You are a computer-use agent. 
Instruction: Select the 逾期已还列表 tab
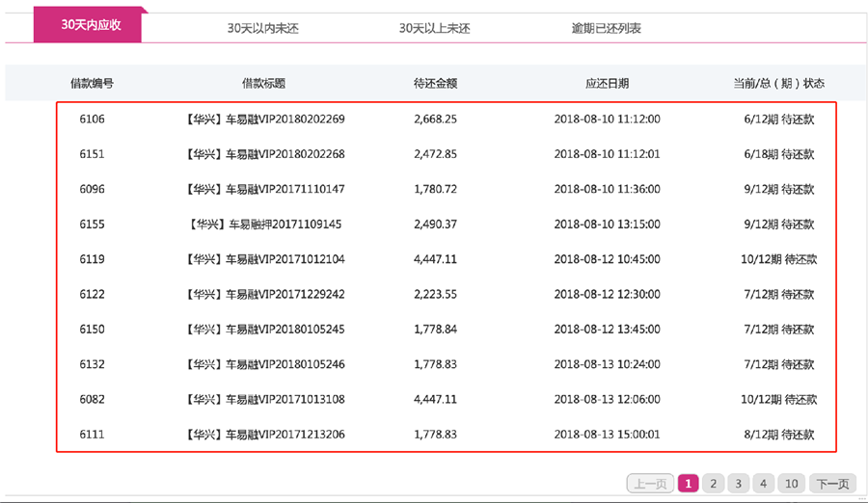pyautogui.click(x=607, y=28)
